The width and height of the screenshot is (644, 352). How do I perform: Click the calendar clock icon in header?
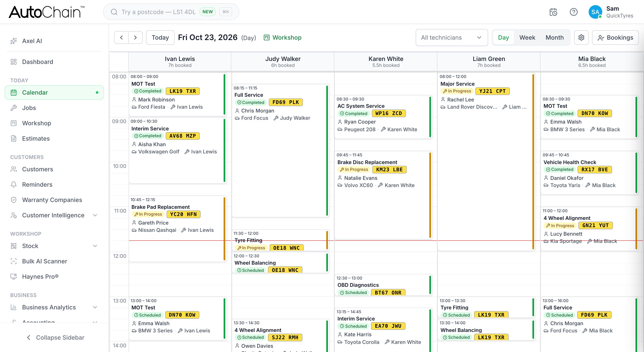click(553, 12)
